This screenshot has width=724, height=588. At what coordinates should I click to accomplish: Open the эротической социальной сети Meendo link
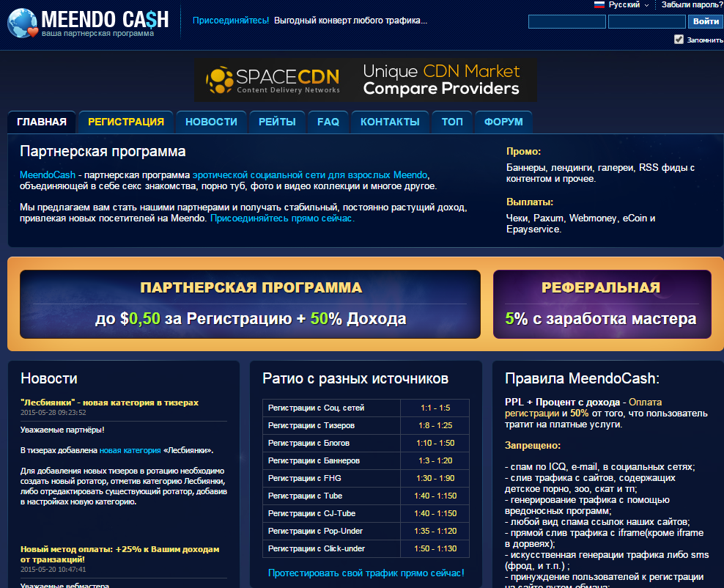pyautogui.click(x=310, y=175)
